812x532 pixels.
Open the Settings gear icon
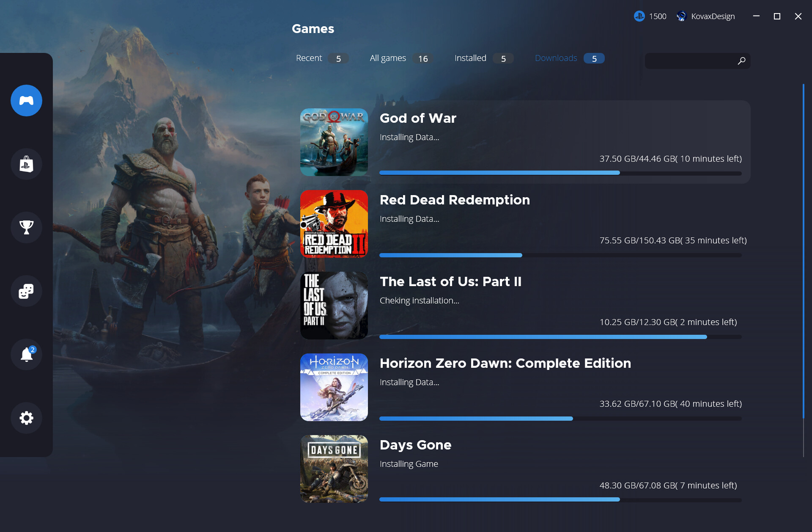(26, 418)
